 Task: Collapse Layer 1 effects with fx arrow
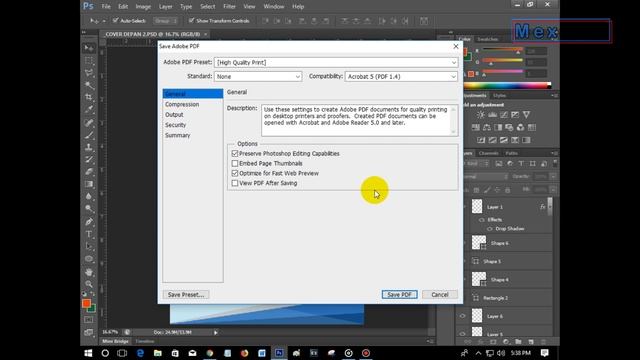coord(549,207)
